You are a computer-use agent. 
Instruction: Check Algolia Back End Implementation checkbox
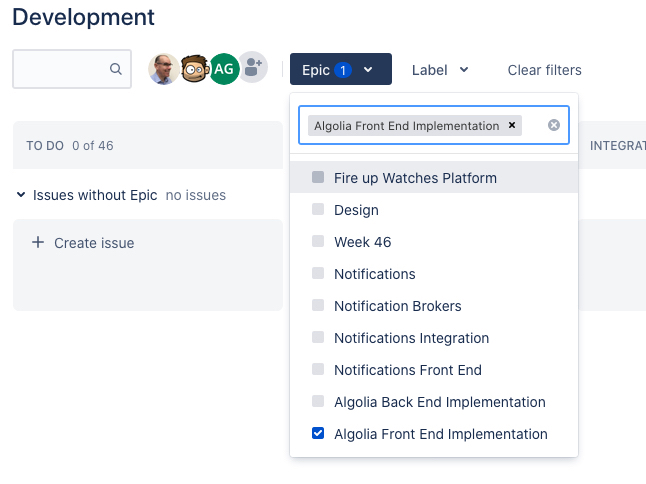point(318,401)
